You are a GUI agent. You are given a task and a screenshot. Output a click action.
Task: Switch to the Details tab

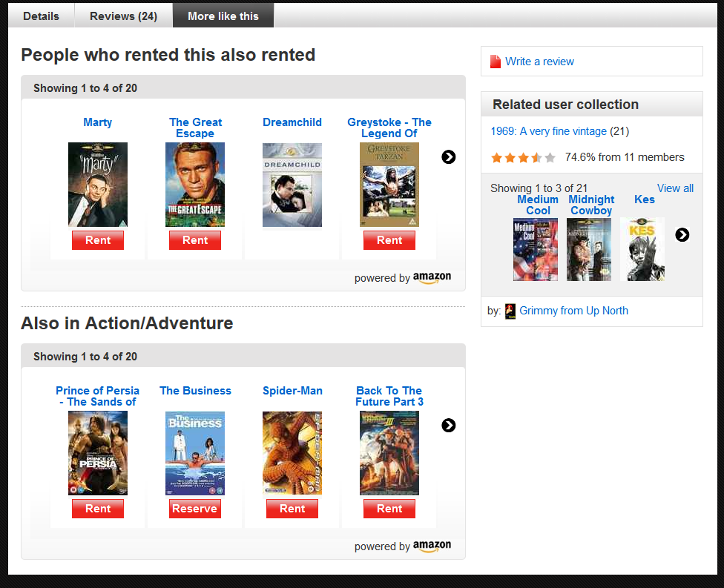tap(41, 16)
